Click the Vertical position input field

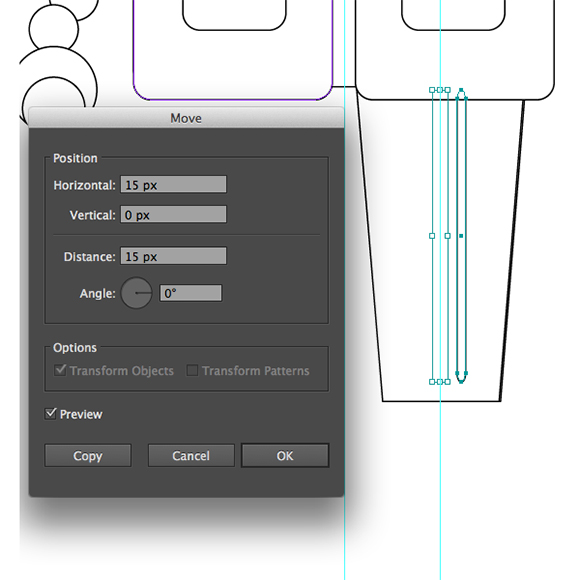point(173,215)
